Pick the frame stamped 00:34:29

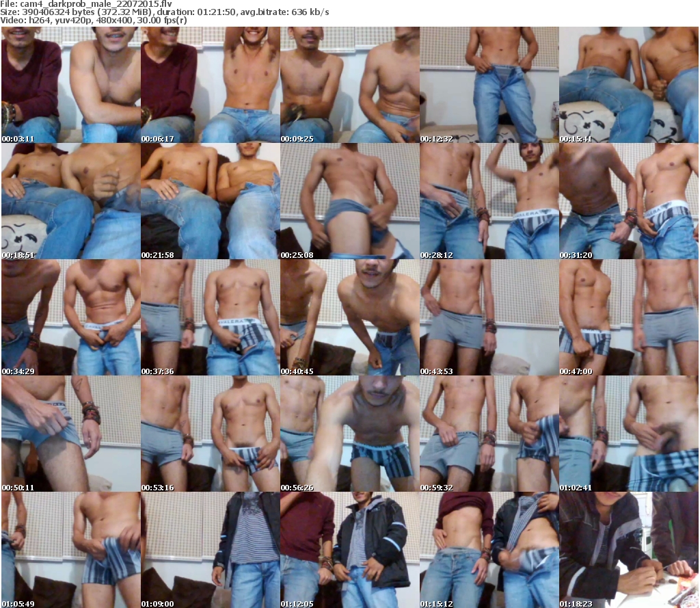coord(71,317)
